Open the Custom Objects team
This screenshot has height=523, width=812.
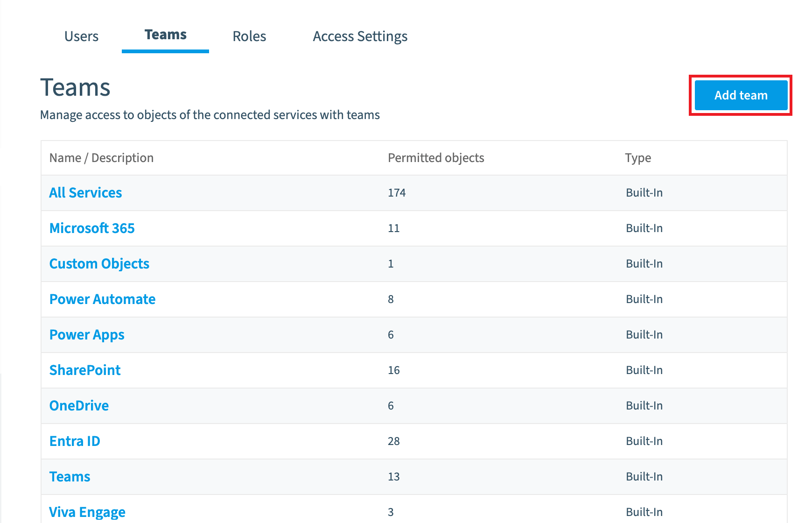tap(99, 264)
